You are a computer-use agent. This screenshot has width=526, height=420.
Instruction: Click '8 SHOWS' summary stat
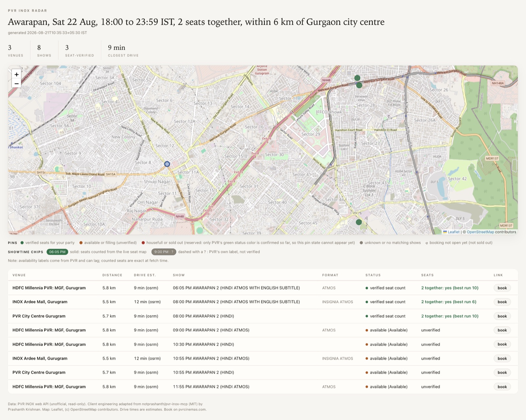[x=44, y=51]
